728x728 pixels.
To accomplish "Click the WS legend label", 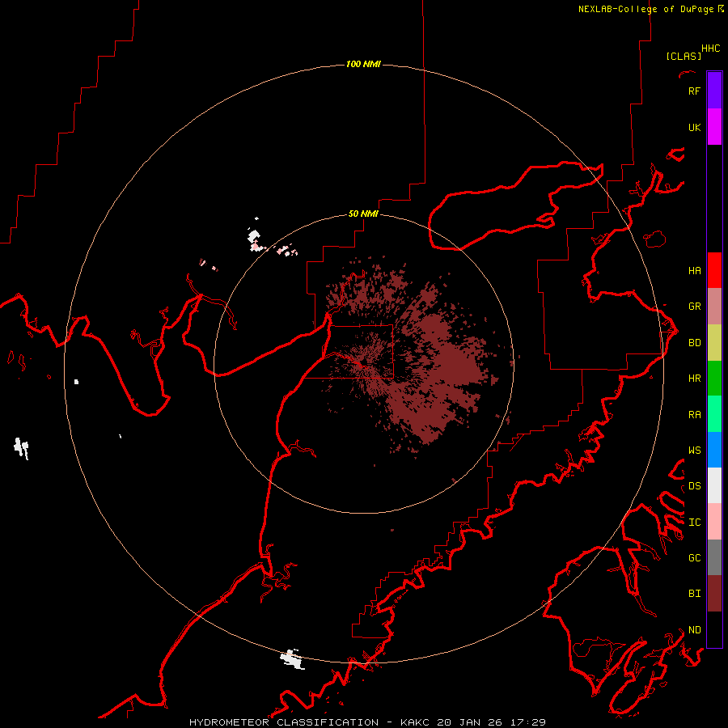I will [694, 451].
